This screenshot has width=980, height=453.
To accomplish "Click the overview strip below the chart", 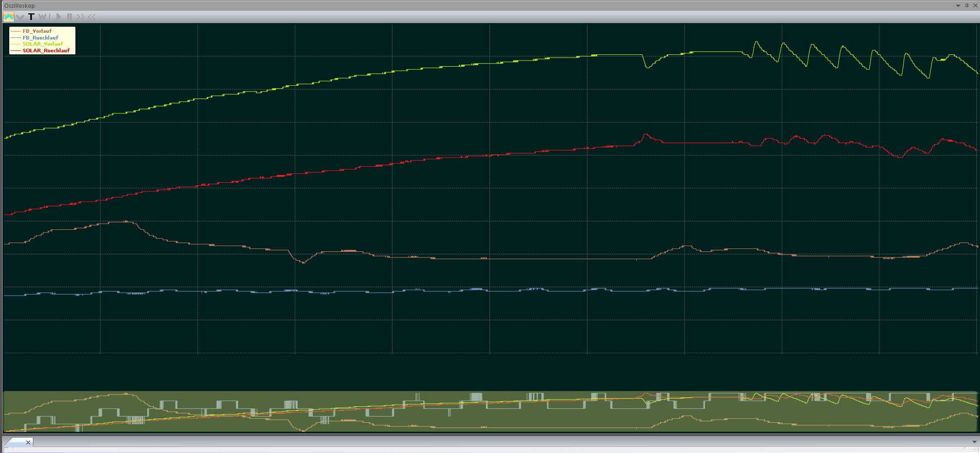I will [490, 411].
